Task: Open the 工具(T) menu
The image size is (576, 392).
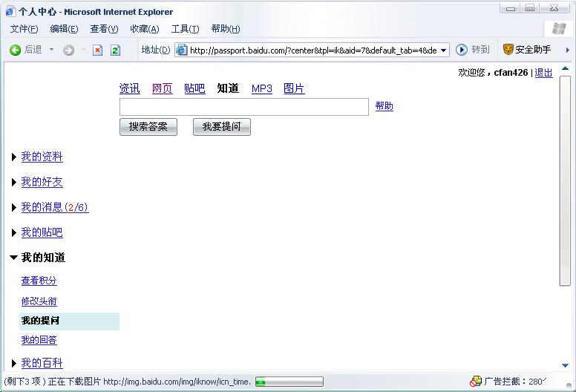Action: [x=185, y=29]
